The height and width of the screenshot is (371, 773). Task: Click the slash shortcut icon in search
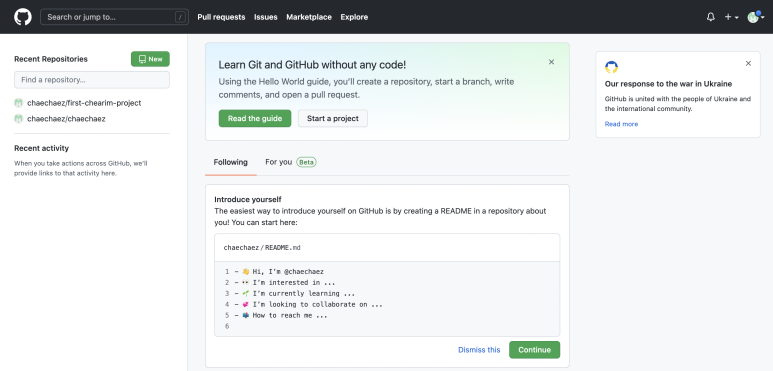pyautogui.click(x=180, y=17)
